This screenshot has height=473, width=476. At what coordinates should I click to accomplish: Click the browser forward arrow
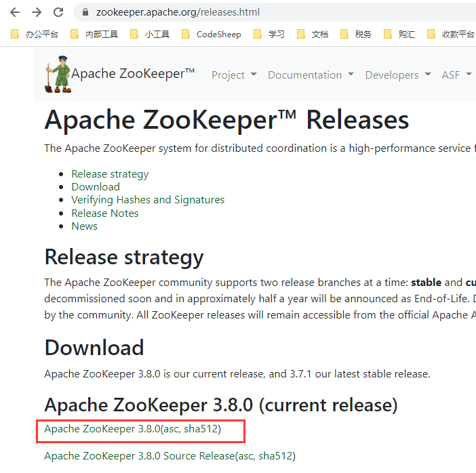pos(37,12)
